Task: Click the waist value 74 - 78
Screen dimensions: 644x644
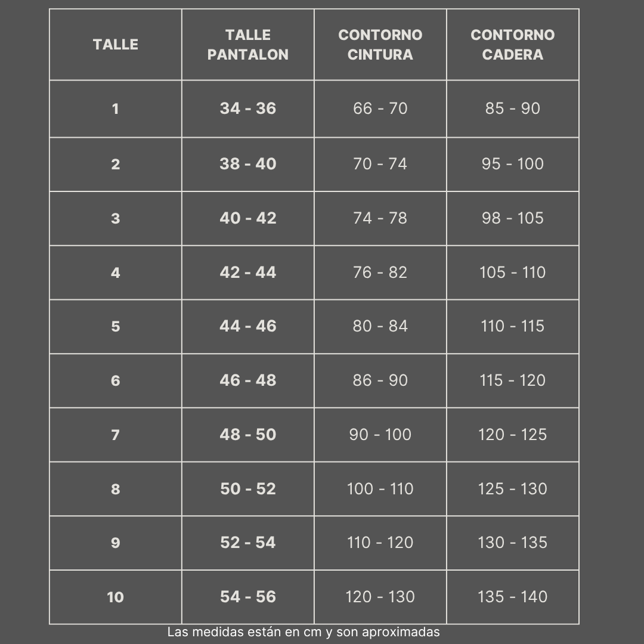Action: [x=380, y=218]
